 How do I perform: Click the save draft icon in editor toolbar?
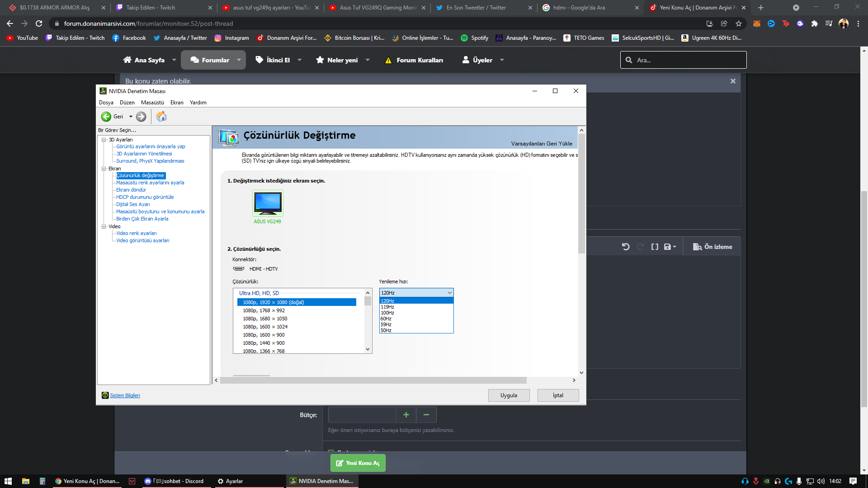click(x=667, y=247)
